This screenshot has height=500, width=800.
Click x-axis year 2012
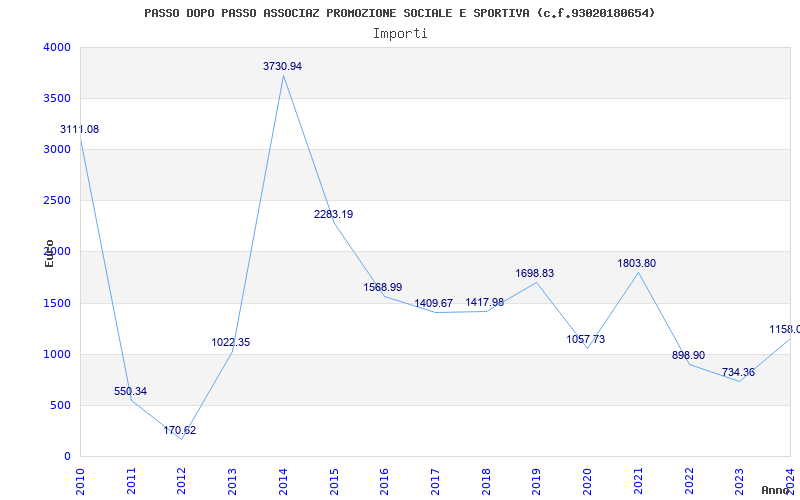coord(182,481)
